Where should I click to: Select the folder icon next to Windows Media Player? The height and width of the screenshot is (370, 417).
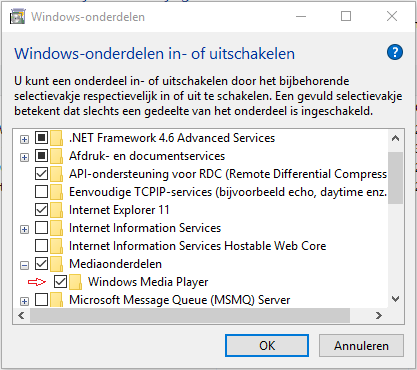(76, 282)
